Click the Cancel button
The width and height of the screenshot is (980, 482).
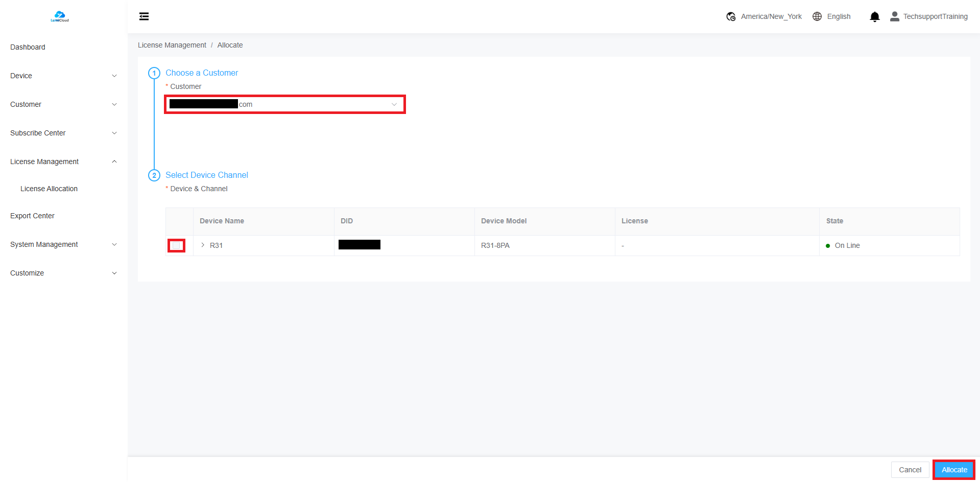click(910, 470)
